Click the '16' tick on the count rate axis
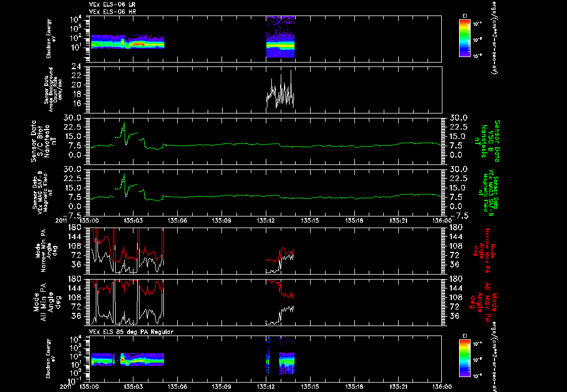The image size is (567, 392). coord(76,104)
